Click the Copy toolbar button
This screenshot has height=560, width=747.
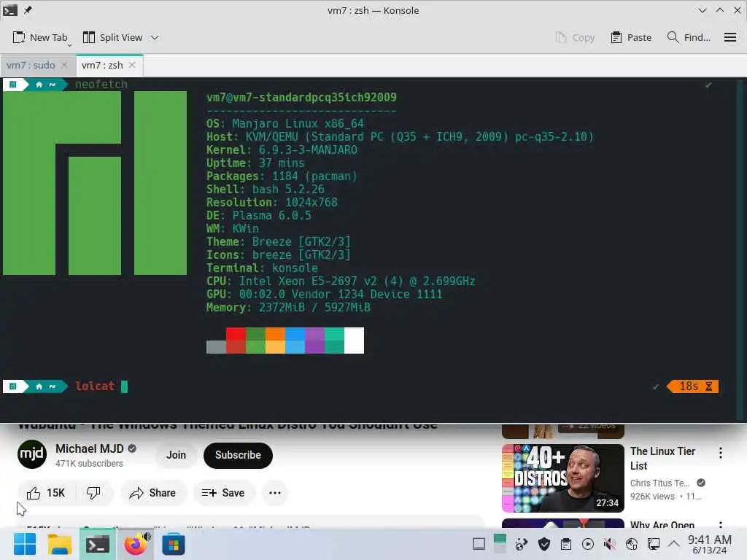pos(575,38)
